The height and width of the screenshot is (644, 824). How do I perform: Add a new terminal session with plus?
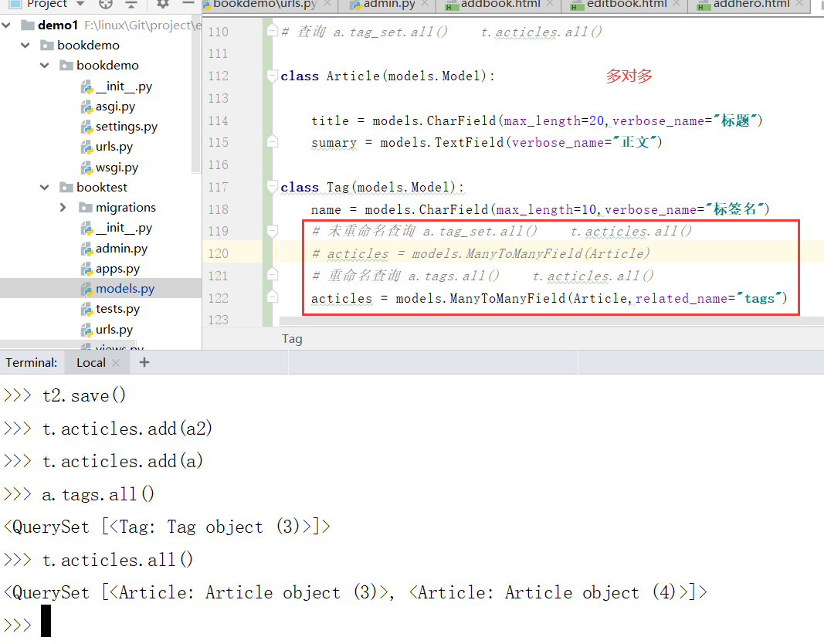[x=144, y=362]
